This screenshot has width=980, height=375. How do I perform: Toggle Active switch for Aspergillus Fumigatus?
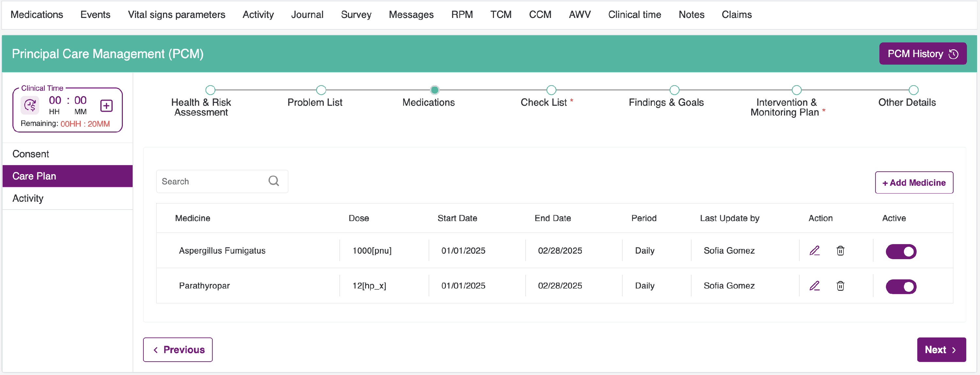click(901, 252)
